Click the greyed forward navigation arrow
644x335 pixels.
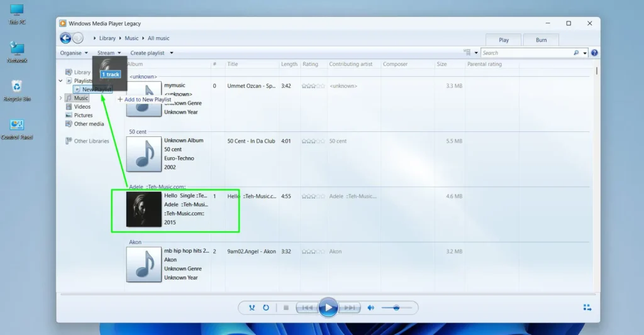(x=77, y=38)
